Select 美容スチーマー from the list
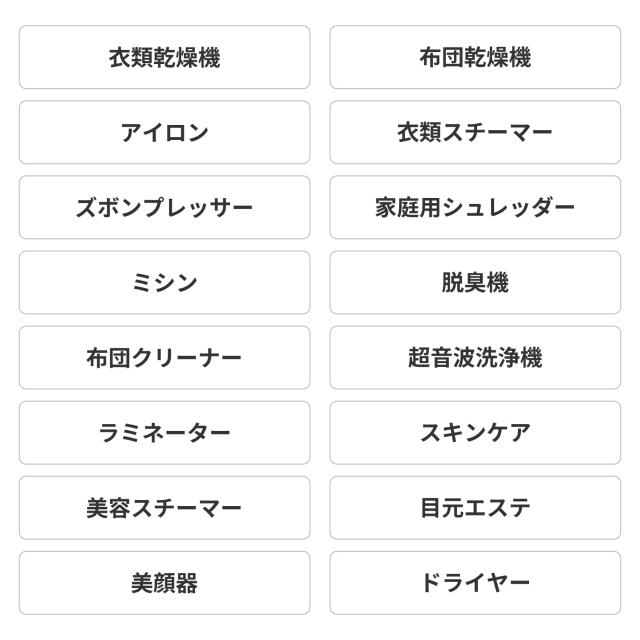The image size is (640, 640). (x=164, y=508)
